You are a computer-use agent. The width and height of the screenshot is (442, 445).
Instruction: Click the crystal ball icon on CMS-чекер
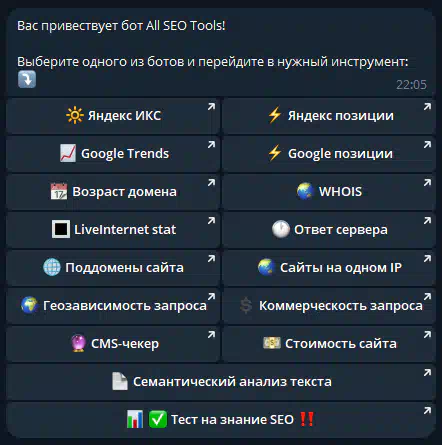coord(78,343)
